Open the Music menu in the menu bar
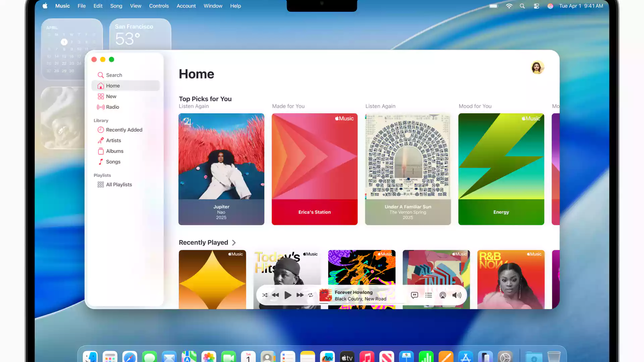 [x=62, y=6]
